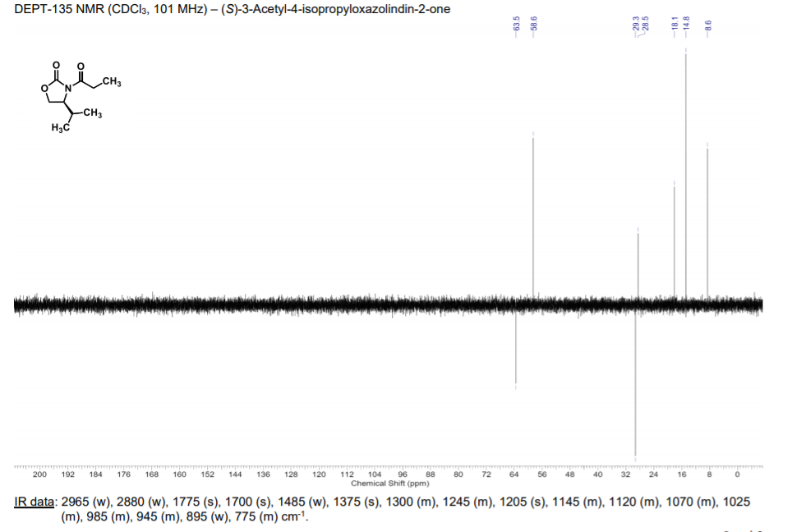Viewport: 792px width, 532px height.
Task: Click the CH3 label on the propanoyl chain
Action: [x=113, y=81]
